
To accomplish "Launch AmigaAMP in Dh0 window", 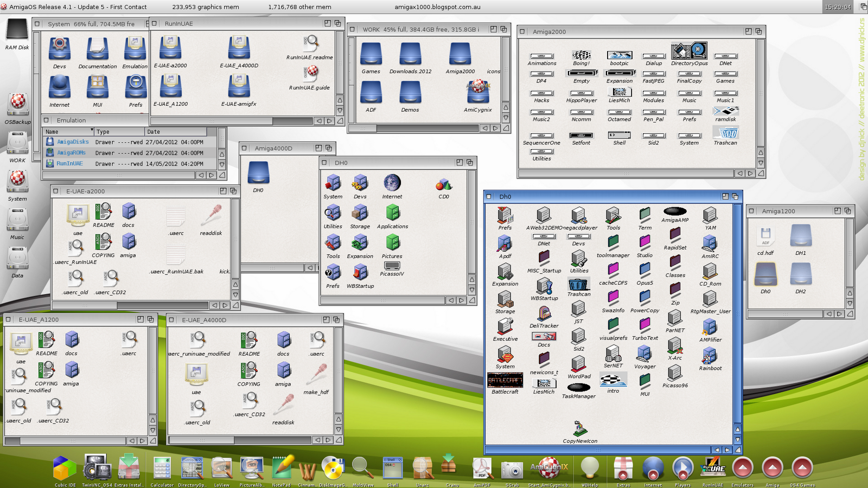I will coord(675,211).
